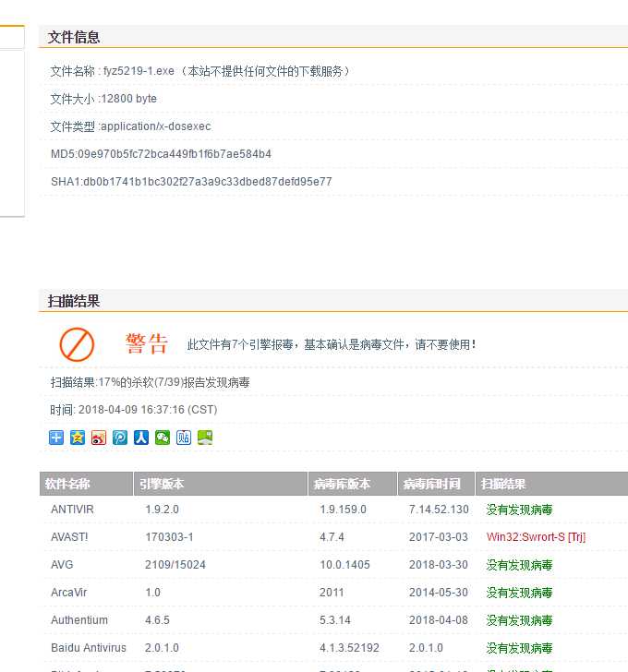Click the 病毒库时间 column header
Screen dimensions: 628x672
pos(436,484)
